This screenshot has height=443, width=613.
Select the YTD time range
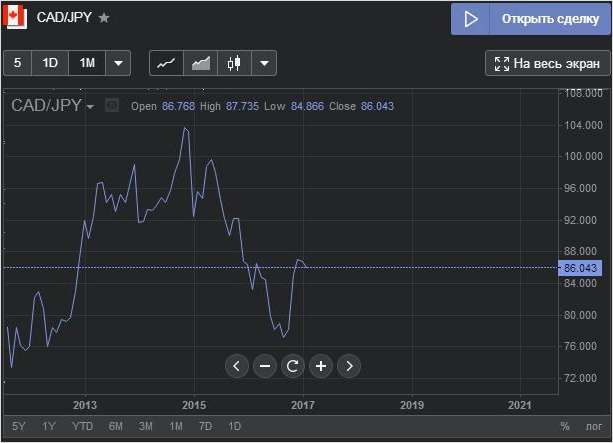pyautogui.click(x=82, y=426)
